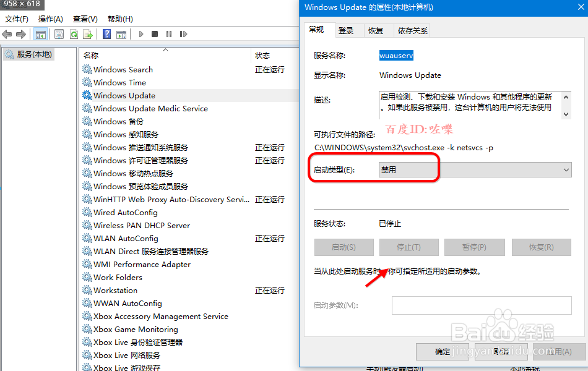The width and height of the screenshot is (588, 371).
Task: Click the 恢复(R) button
Action: [541, 247]
